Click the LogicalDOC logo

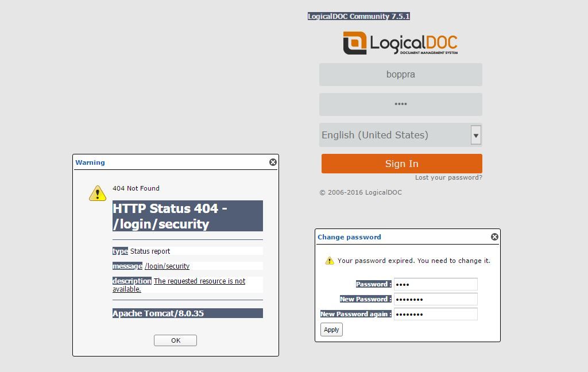coord(400,43)
